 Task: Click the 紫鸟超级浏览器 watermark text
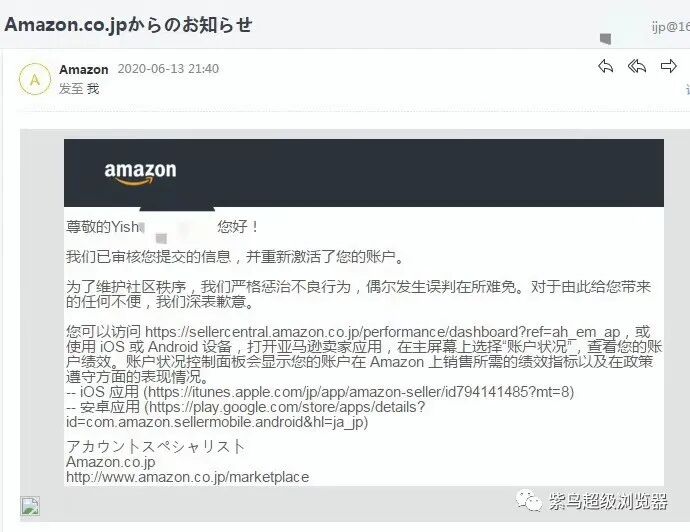[608, 501]
